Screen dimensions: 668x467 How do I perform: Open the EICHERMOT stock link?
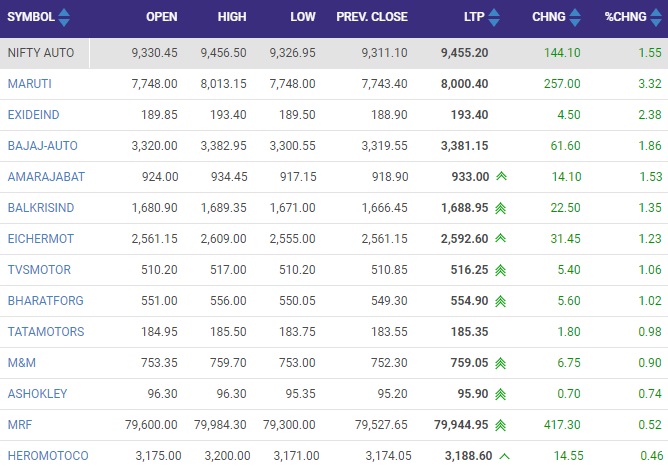point(40,239)
